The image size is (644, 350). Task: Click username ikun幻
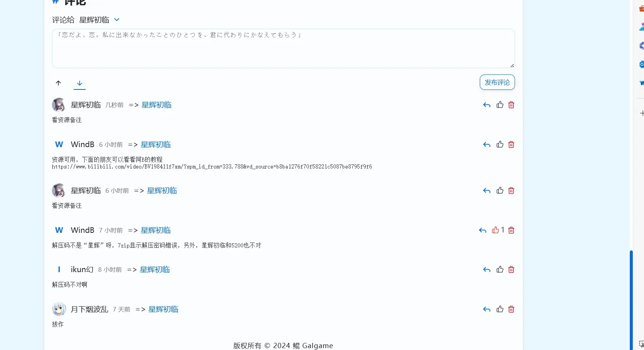pyautogui.click(x=82, y=270)
